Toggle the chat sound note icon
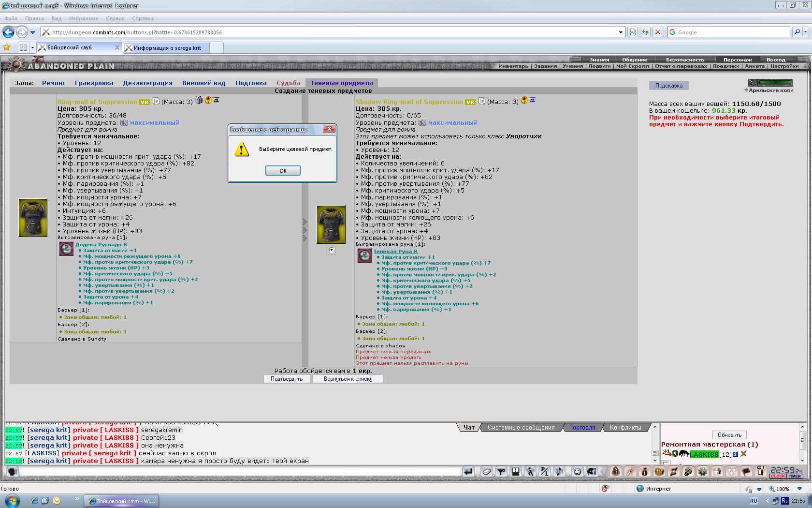812x508 pixels. point(559,471)
